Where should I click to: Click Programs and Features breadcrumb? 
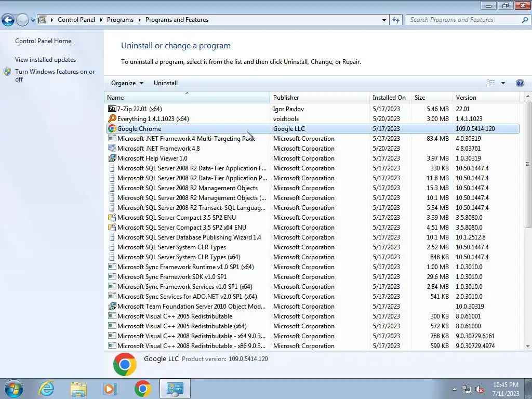[x=177, y=20]
